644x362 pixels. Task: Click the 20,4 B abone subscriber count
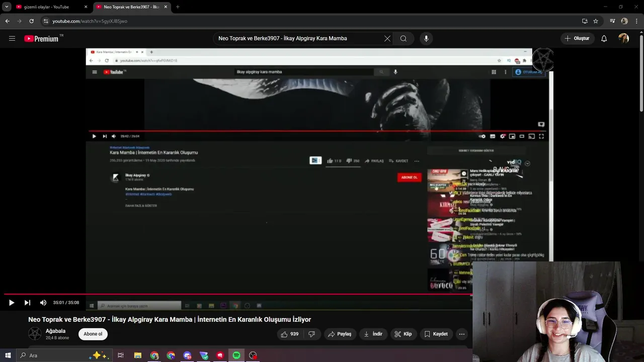[x=57, y=338]
